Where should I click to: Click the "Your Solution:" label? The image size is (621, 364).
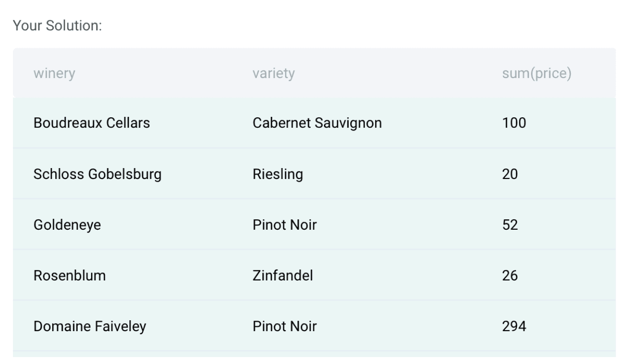57,25
